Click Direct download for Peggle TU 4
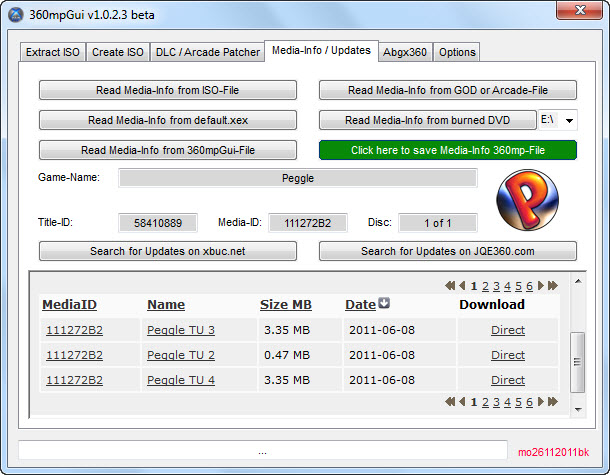 (508, 380)
